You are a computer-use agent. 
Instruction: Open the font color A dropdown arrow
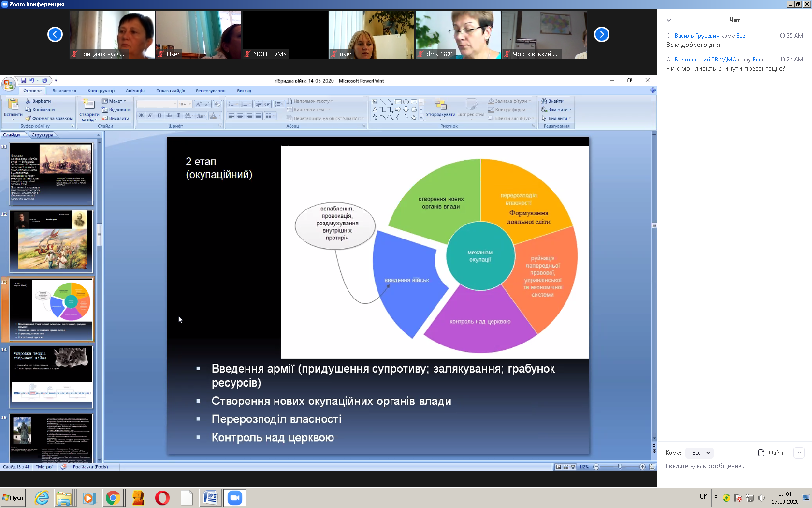click(x=219, y=116)
